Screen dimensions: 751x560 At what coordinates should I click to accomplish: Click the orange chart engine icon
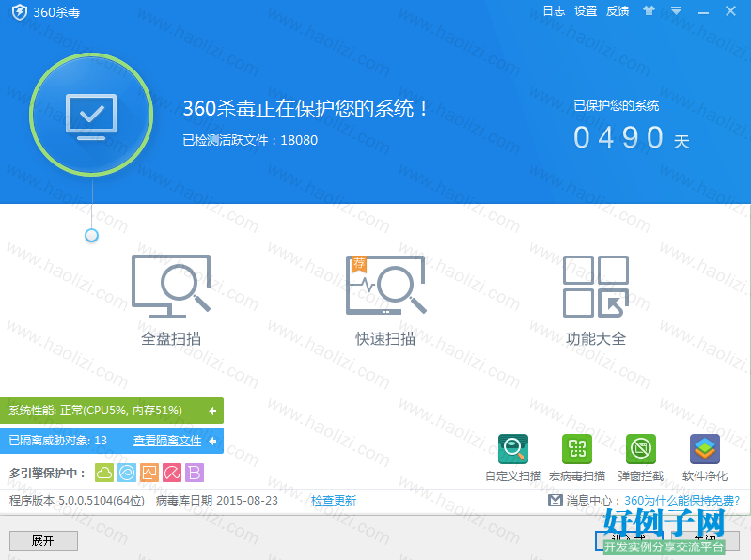[x=149, y=473]
